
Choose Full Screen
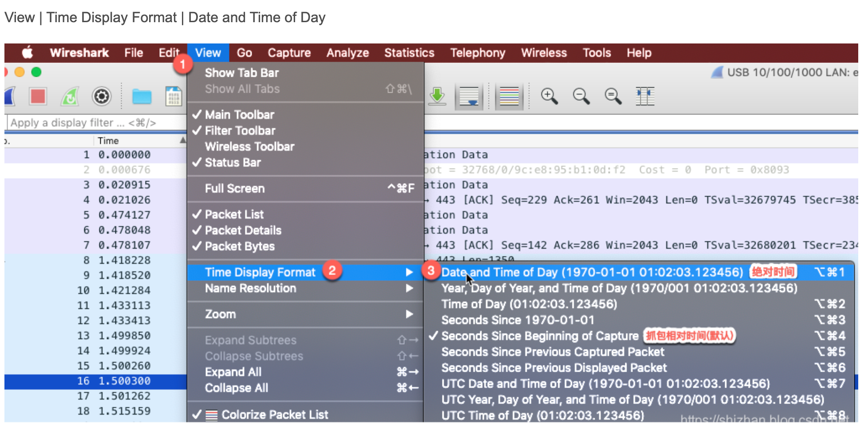[x=305, y=189]
